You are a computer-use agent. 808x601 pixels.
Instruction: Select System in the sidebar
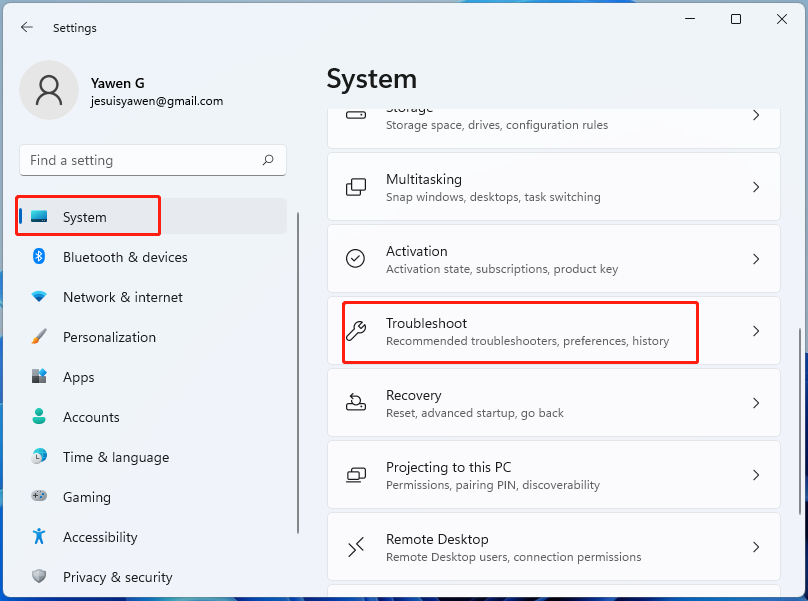click(153, 216)
